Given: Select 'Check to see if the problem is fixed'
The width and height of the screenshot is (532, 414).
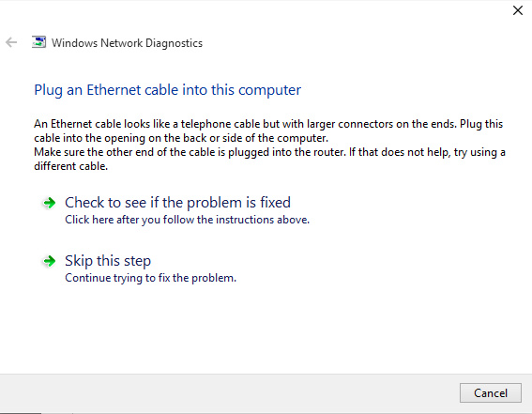Looking at the screenshot, I should pos(177,203).
